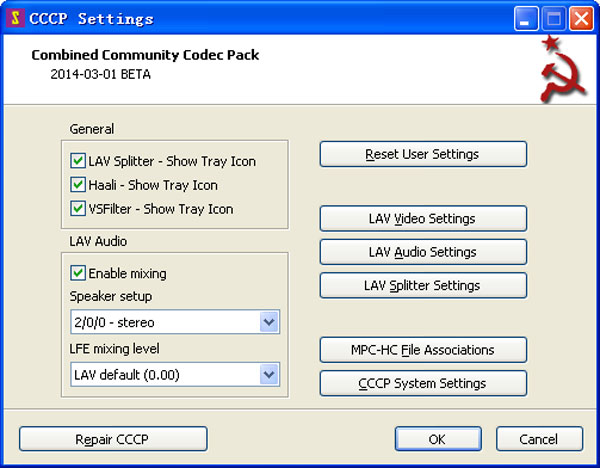The image size is (600, 468).
Task: Click the General group label
Action: tap(91, 129)
